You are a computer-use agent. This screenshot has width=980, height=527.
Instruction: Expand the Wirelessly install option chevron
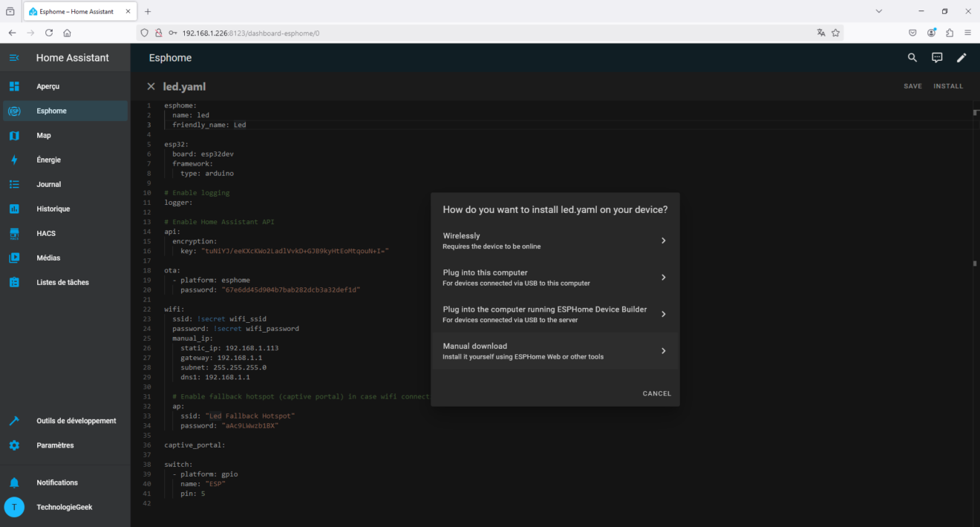point(663,240)
